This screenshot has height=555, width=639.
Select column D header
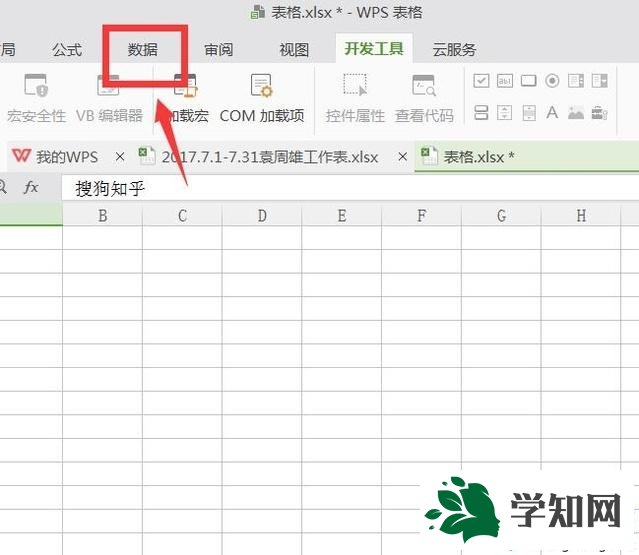pyautogui.click(x=262, y=216)
